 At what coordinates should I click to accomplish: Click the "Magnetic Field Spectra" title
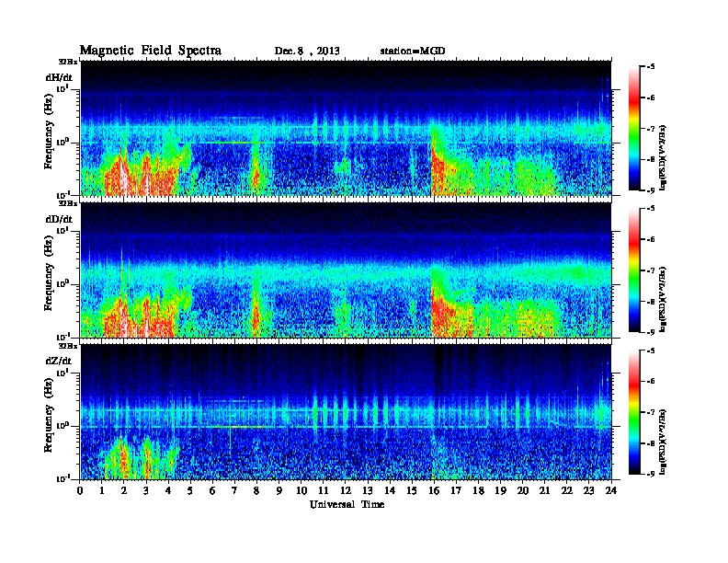151,51
